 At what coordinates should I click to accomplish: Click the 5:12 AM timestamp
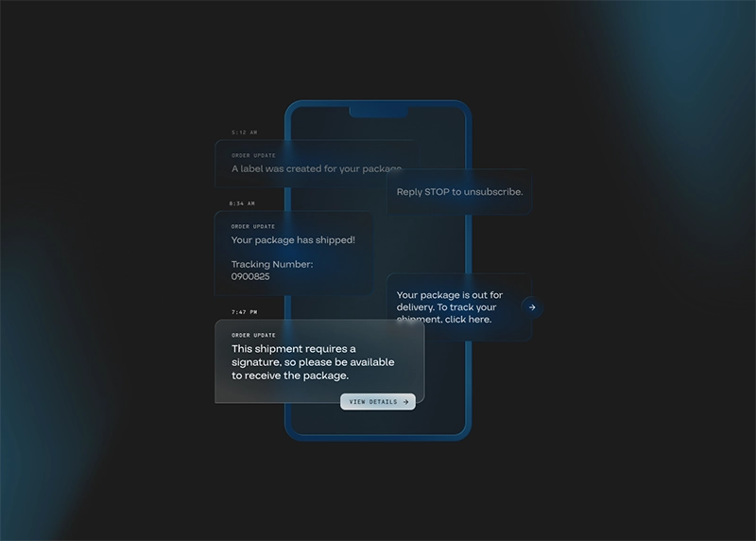click(245, 132)
